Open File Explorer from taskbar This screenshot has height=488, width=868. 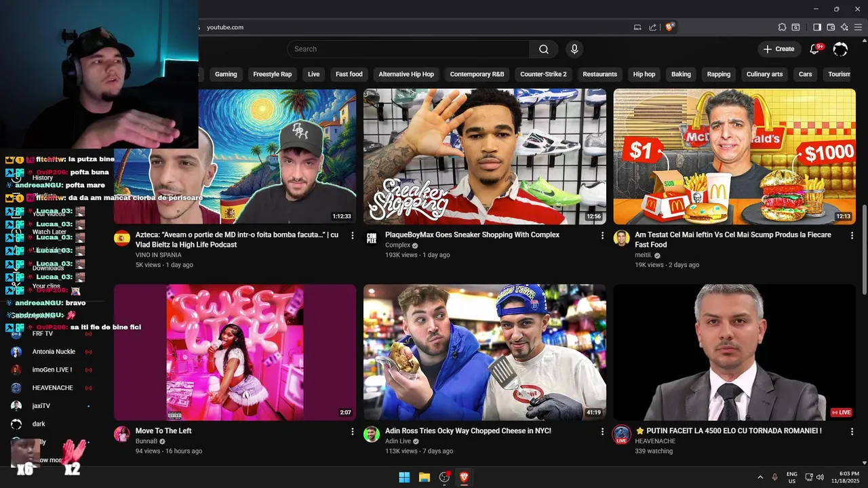[425, 477]
